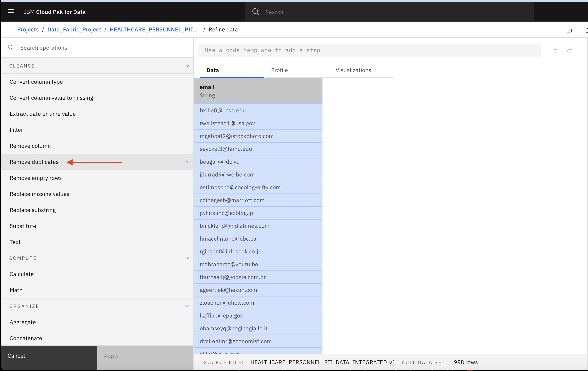The width and height of the screenshot is (588, 371).
Task: Click cell rgibsonf@infoseek.co.jp
Action: (258, 251)
